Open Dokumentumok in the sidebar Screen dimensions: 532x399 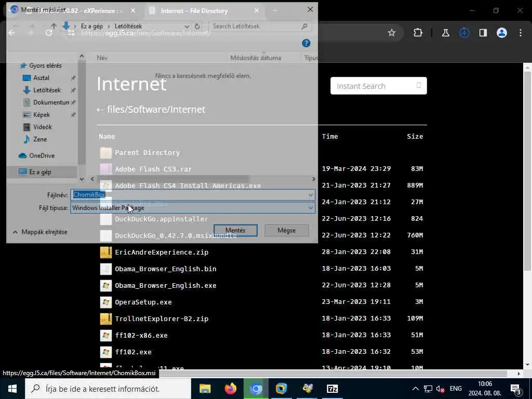[51, 102]
